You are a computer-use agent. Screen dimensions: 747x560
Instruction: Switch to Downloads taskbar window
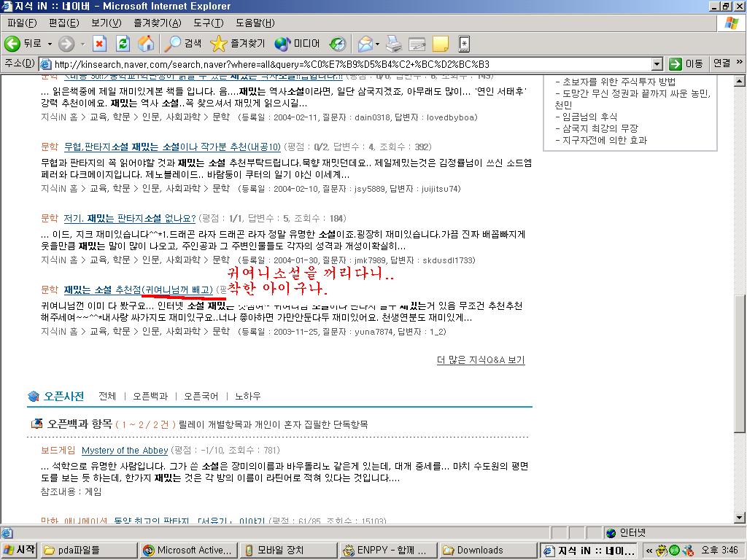click(x=488, y=550)
